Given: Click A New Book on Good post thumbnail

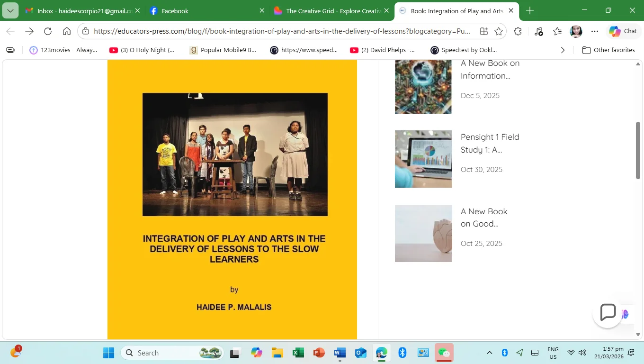Looking at the screenshot, I should (423, 233).
